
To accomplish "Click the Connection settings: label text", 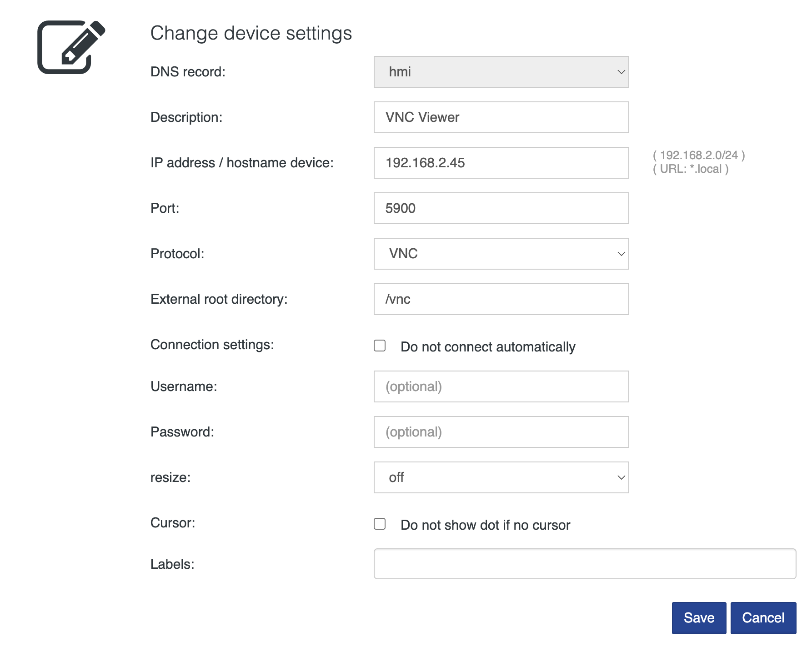I will pos(212,345).
